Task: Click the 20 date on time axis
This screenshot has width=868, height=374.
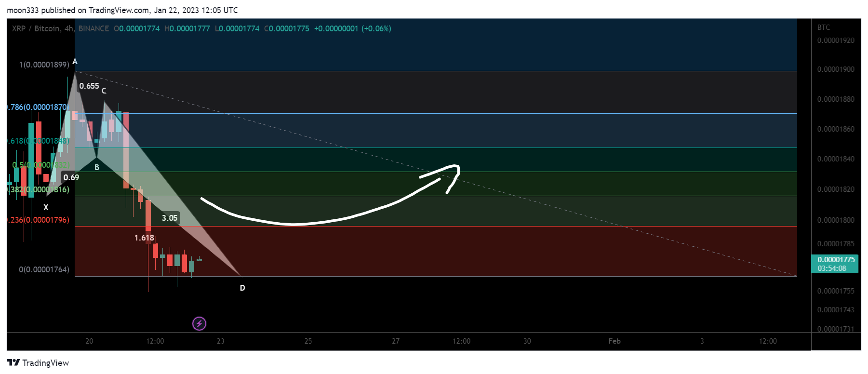Action: click(89, 341)
